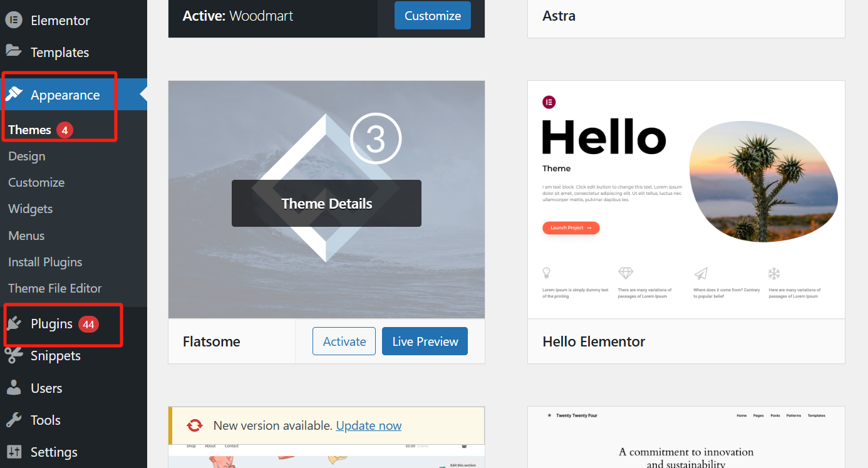Click the 'Active: Woodmart' label
868x468 pixels.
point(237,16)
